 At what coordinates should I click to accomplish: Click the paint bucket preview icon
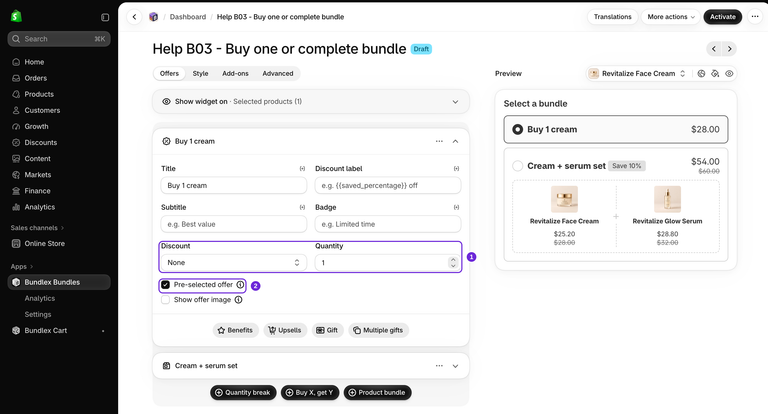pos(715,73)
